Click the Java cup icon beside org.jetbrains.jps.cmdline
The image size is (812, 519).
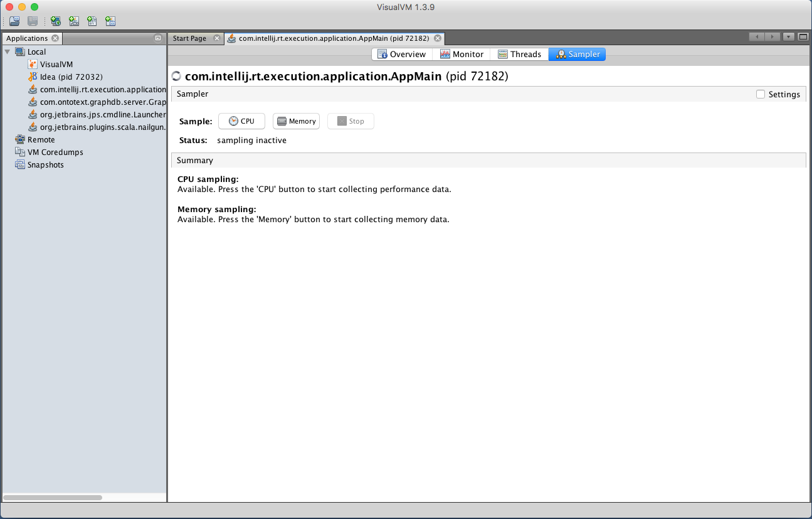click(33, 115)
